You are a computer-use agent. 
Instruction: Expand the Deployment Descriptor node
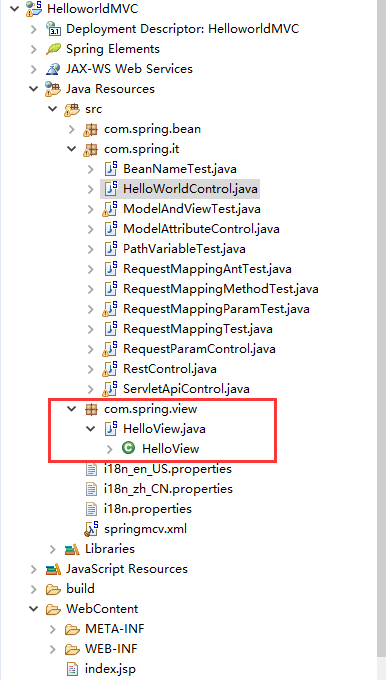tap(33, 29)
